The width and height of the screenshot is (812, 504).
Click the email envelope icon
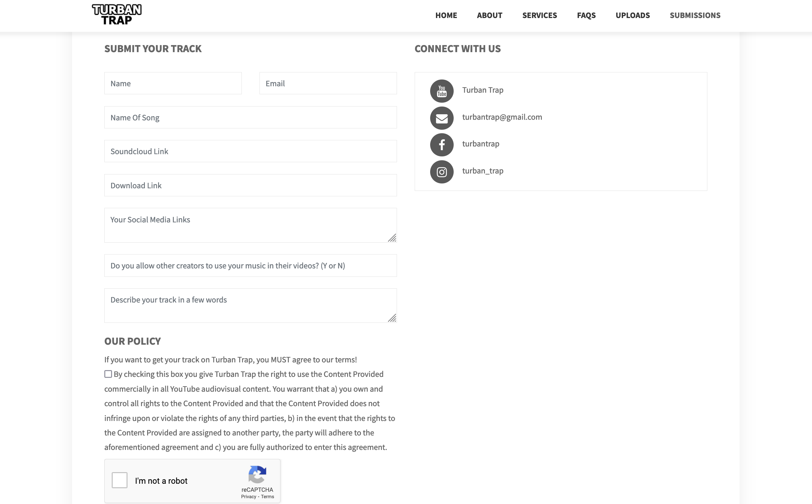click(441, 118)
